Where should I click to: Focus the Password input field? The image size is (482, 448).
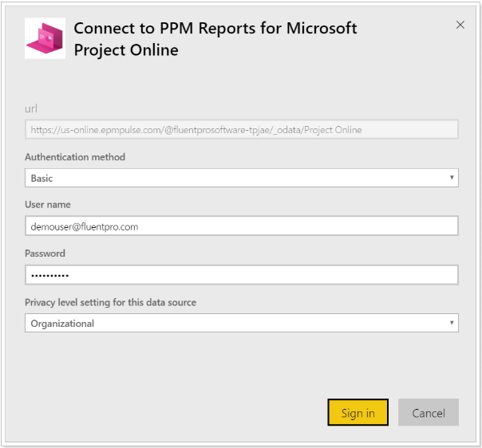coord(242,274)
